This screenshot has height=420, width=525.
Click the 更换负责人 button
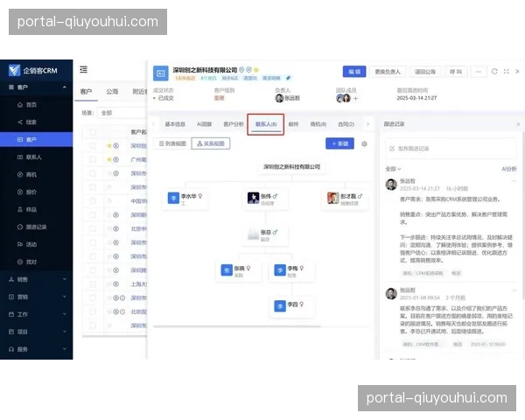388,72
